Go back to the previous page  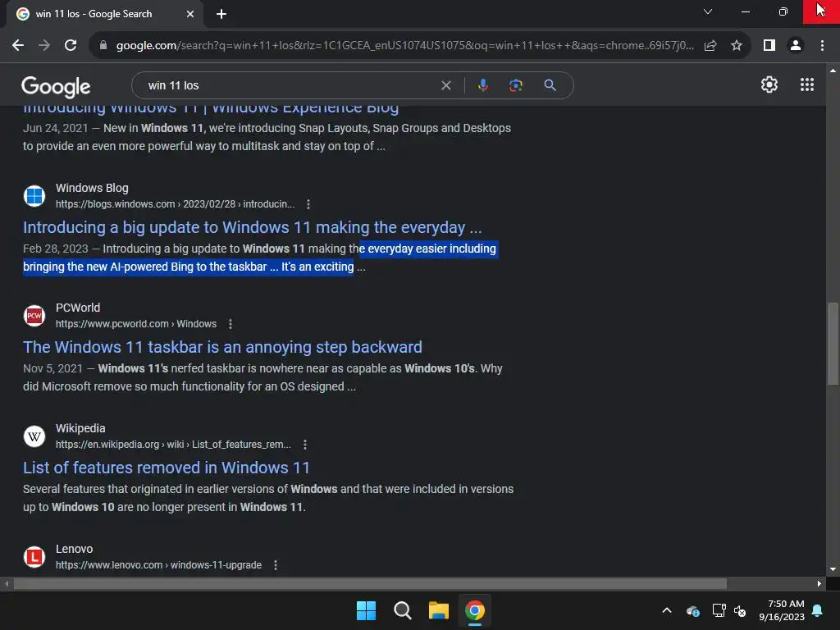click(x=18, y=46)
